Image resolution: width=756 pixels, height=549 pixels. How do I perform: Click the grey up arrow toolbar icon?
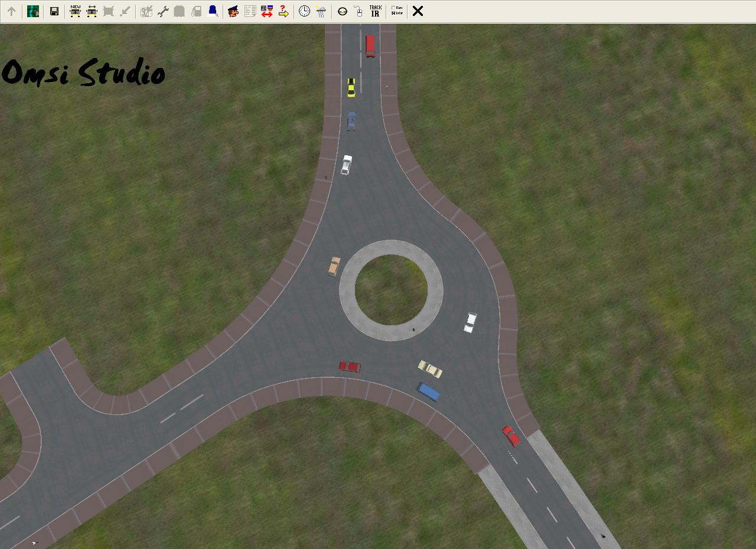coord(11,11)
